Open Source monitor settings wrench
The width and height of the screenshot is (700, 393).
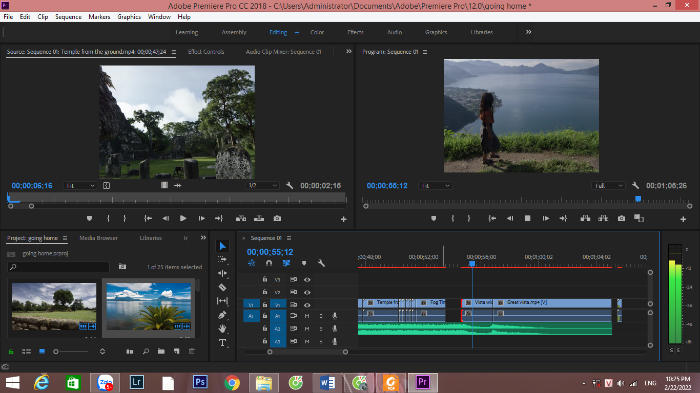pyautogui.click(x=289, y=185)
